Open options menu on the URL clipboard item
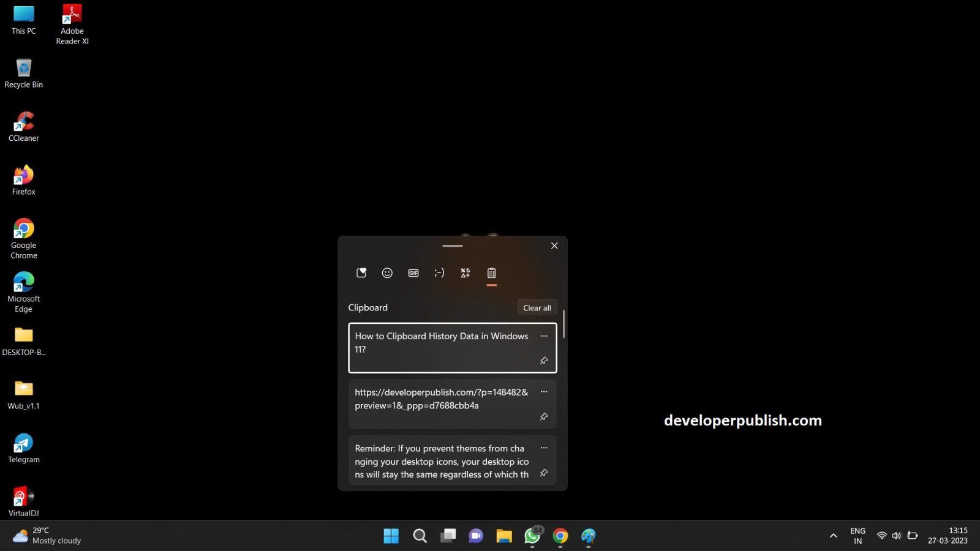This screenshot has width=980, height=551. [x=543, y=391]
